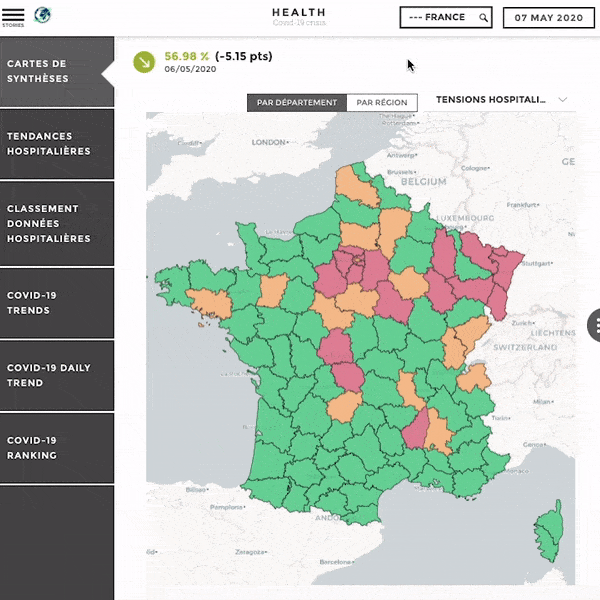The height and width of the screenshot is (600, 600).
Task: Open the Covid-19 Ranking section
Action: point(56,448)
